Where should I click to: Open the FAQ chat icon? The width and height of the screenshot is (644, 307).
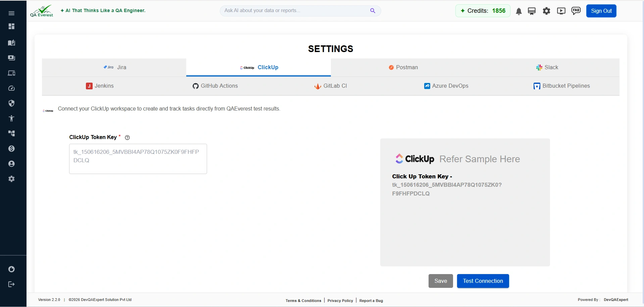(576, 11)
